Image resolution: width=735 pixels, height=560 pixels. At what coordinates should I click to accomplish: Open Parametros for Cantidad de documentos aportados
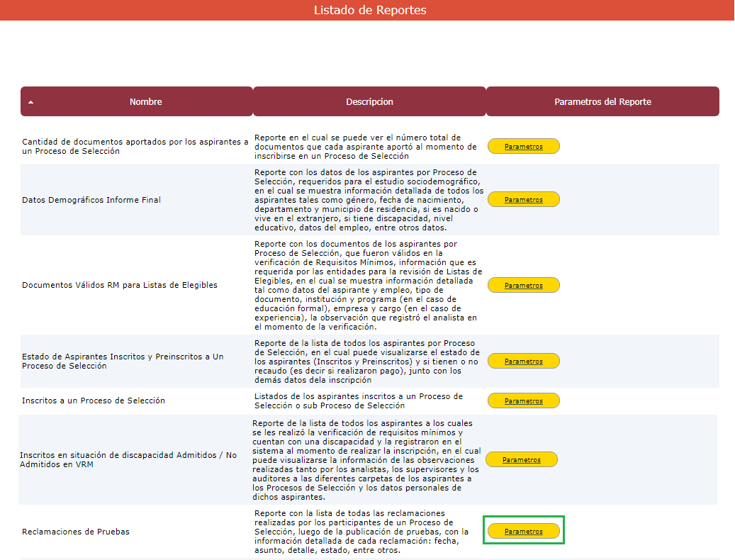pos(524,147)
